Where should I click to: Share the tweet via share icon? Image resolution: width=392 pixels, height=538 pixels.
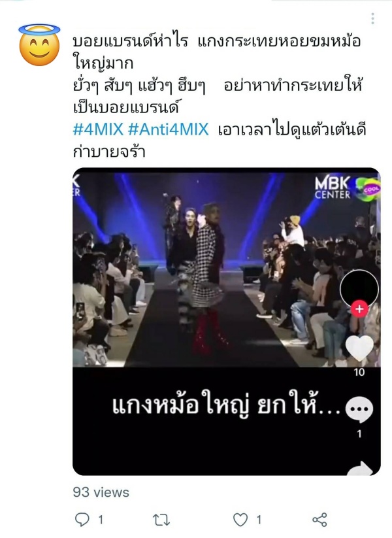tap(319, 520)
